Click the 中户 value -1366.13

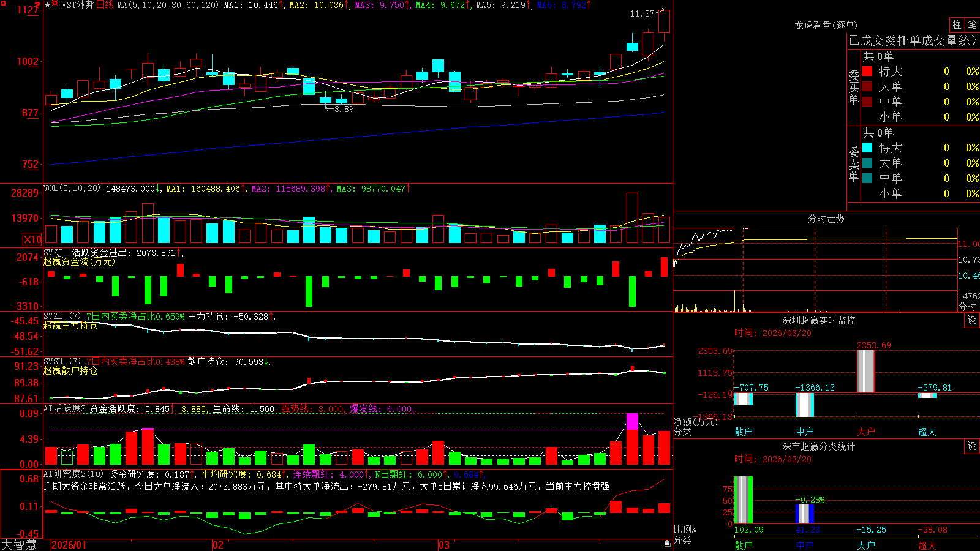click(815, 388)
